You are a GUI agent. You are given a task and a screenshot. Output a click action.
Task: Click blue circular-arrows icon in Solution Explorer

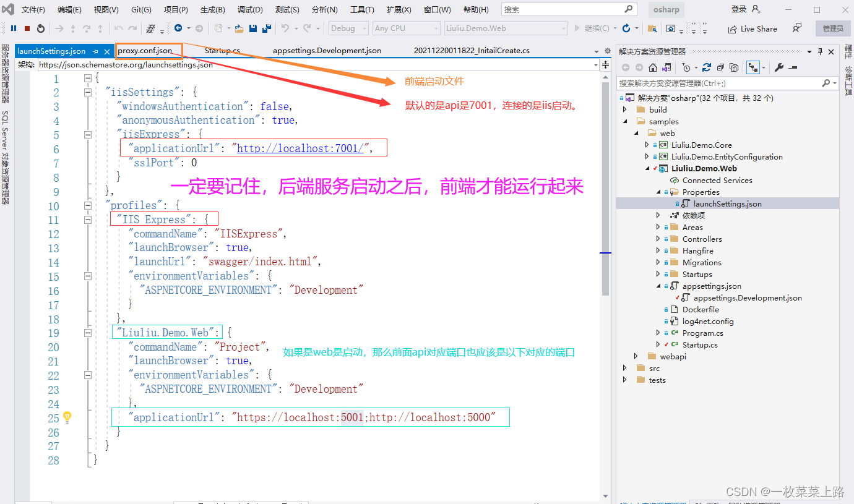tap(706, 67)
